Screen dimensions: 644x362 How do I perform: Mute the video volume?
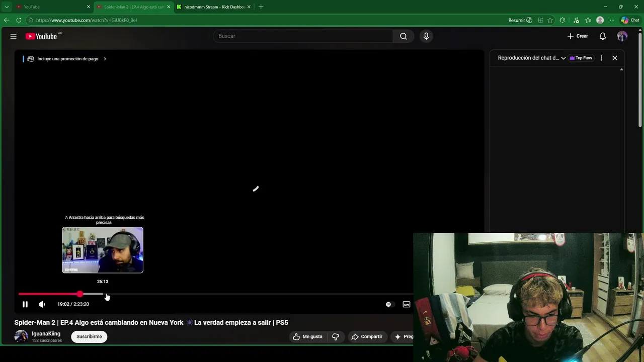tap(42, 304)
